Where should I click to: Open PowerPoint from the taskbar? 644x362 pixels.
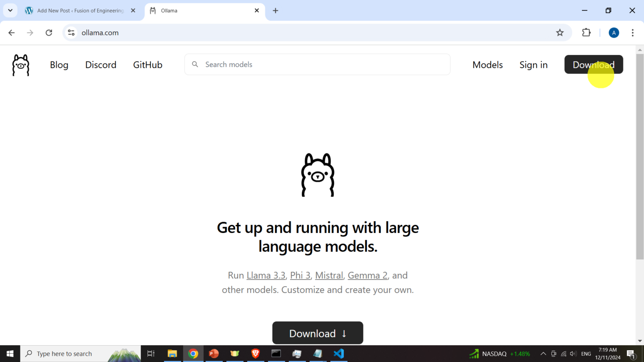point(214,354)
